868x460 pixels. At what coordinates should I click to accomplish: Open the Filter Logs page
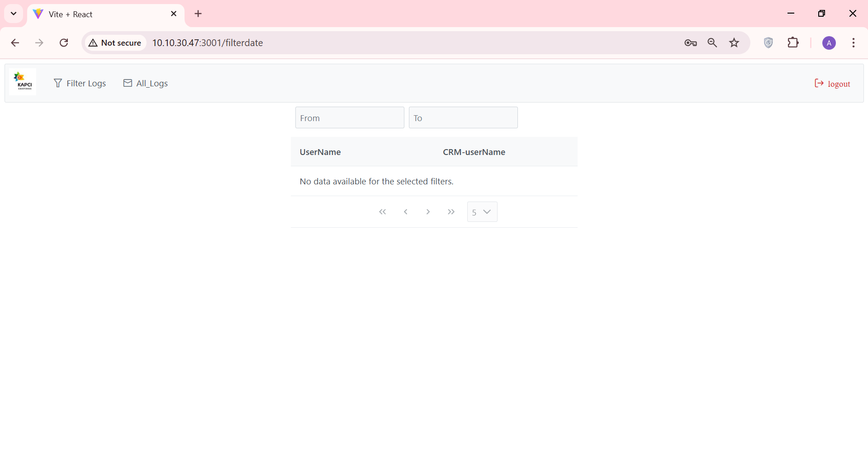click(86, 83)
